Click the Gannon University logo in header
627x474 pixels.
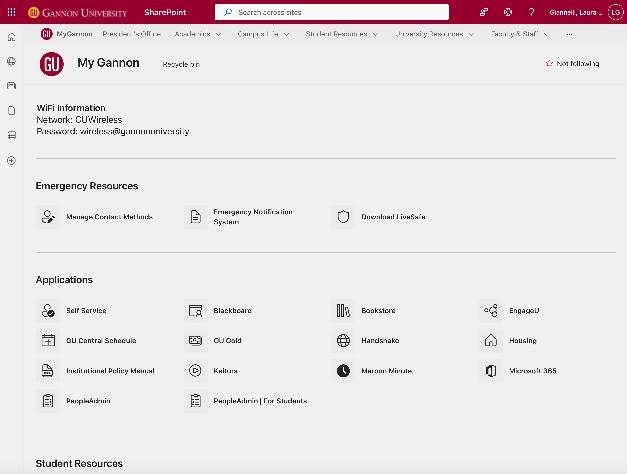[x=78, y=13]
